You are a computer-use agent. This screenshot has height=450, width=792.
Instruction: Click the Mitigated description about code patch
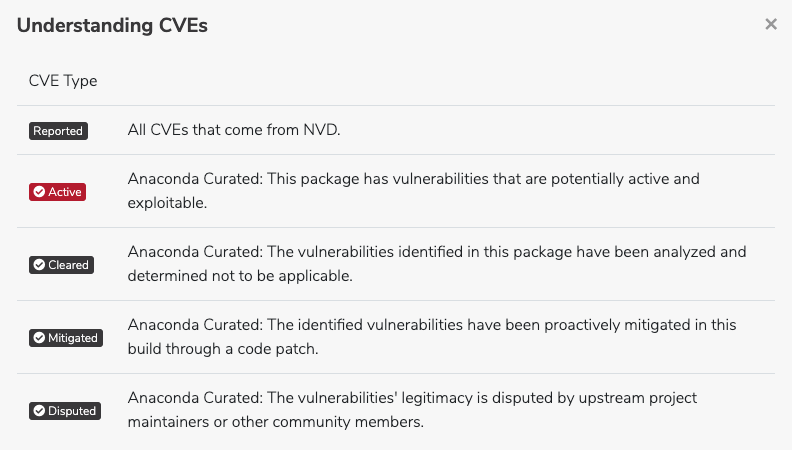click(432, 337)
